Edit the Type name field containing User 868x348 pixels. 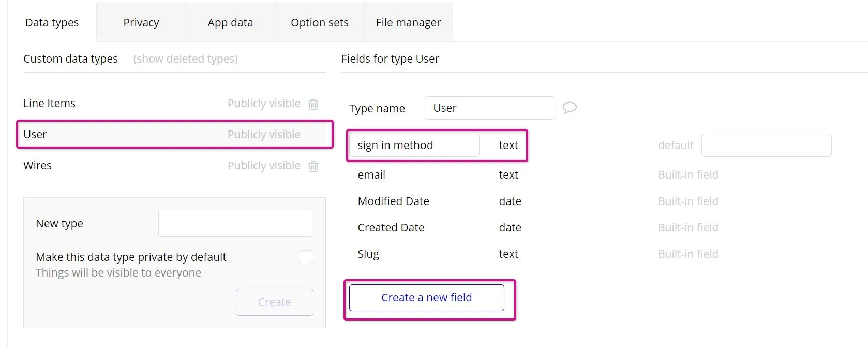point(490,108)
